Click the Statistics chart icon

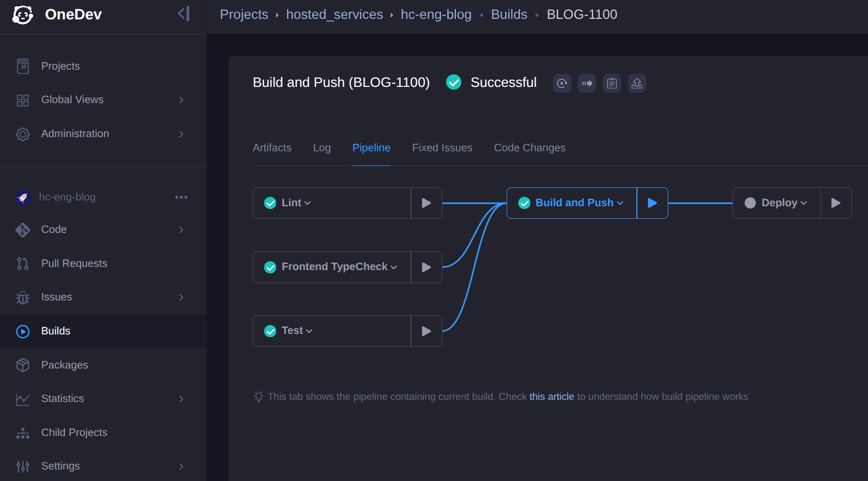[23, 399]
